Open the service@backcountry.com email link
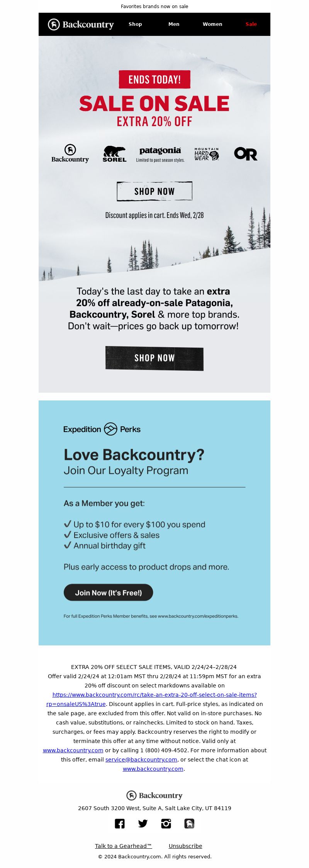 [141, 760]
